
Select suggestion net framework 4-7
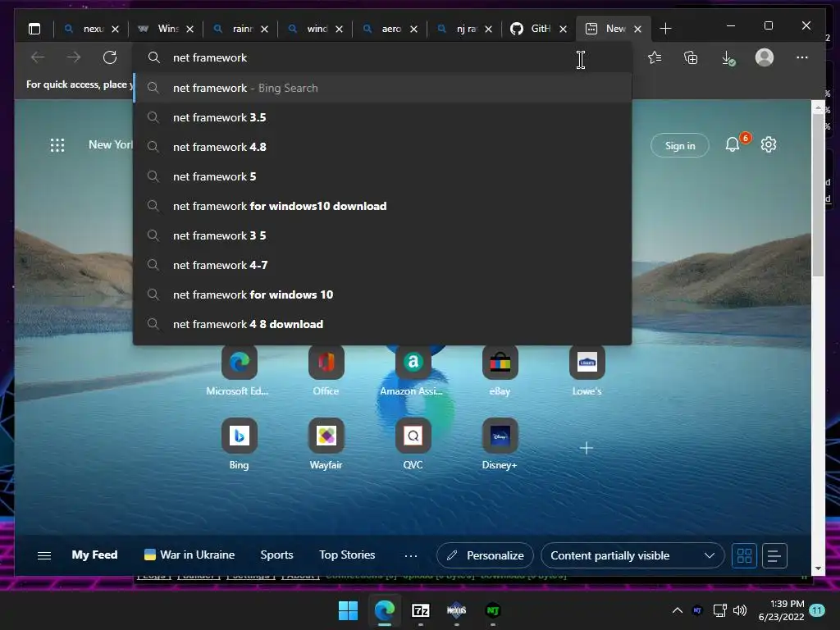(x=382, y=265)
